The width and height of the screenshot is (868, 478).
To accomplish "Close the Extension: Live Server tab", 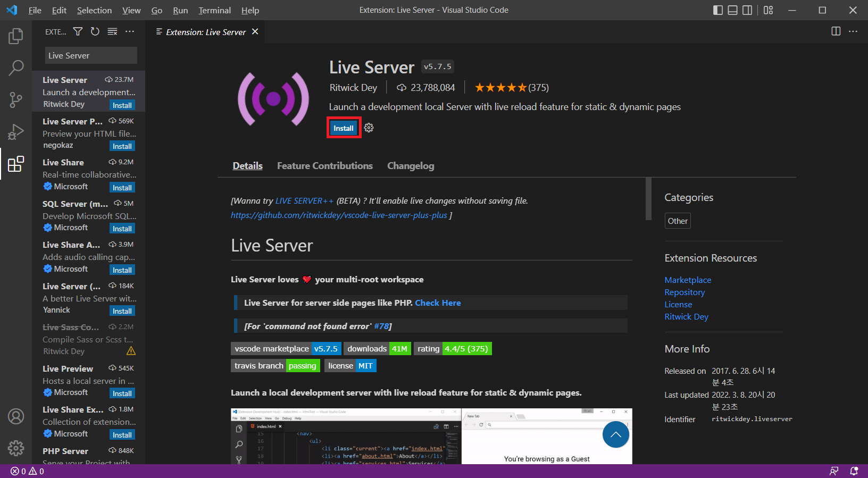I will coord(255,32).
